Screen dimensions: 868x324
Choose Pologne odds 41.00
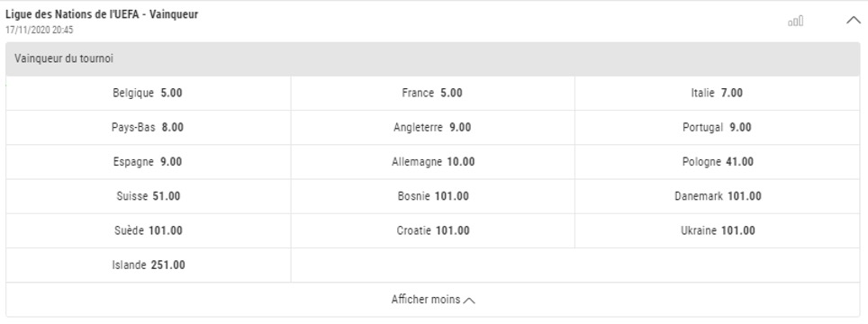[718, 161]
